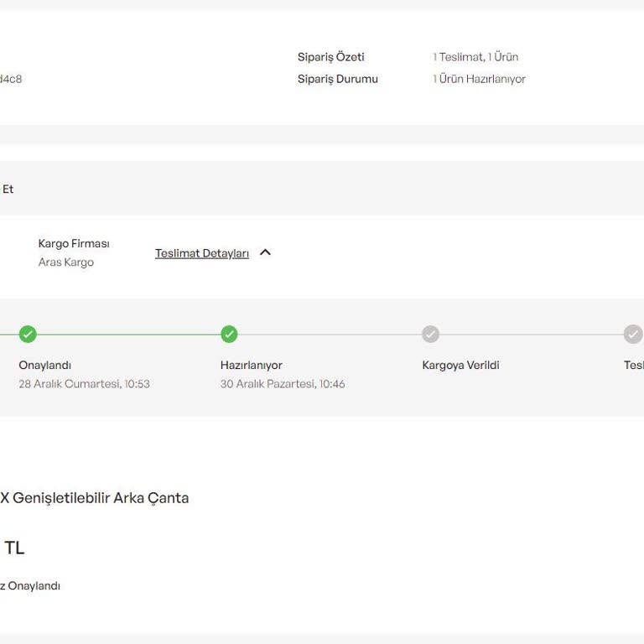Select the green Hazırlanıyor checkmark step
Image resolution: width=644 pixels, height=644 pixels.
coord(229,334)
